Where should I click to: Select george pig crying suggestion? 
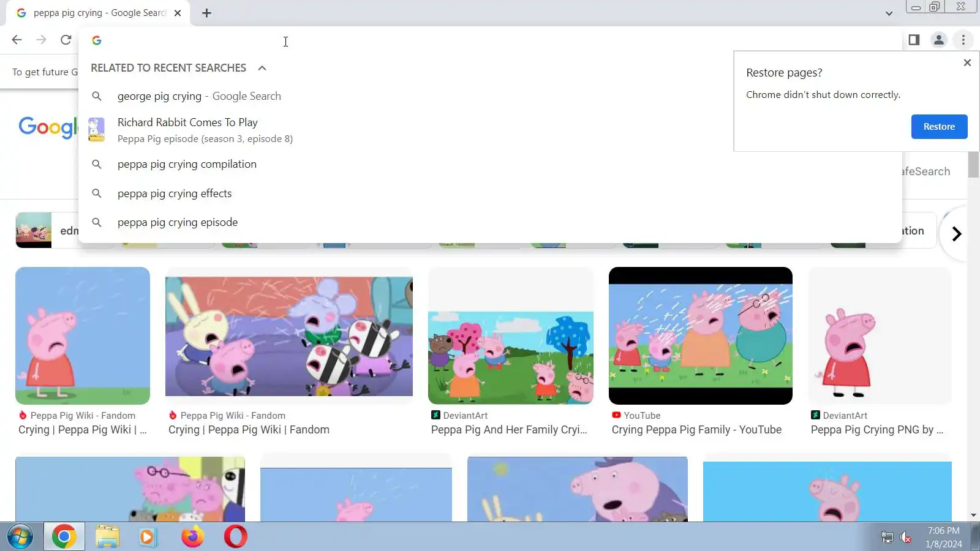click(x=490, y=96)
